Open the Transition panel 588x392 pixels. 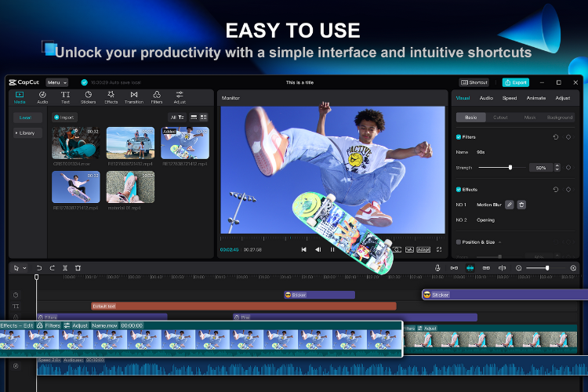pyautogui.click(x=134, y=96)
